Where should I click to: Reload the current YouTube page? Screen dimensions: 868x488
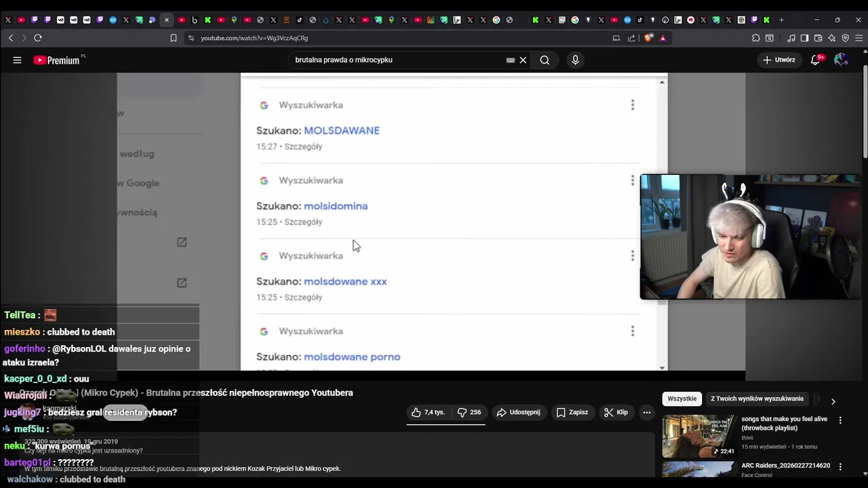pos(38,38)
